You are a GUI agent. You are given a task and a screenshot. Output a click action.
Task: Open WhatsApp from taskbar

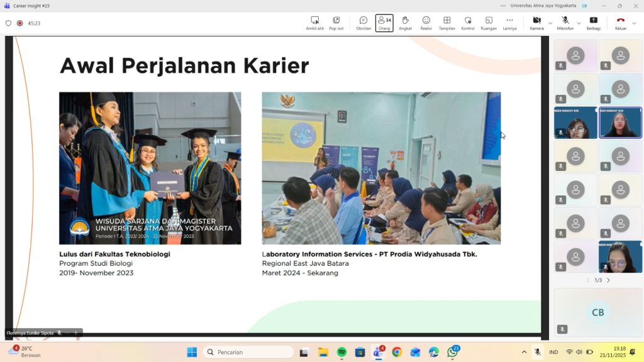coord(453,352)
